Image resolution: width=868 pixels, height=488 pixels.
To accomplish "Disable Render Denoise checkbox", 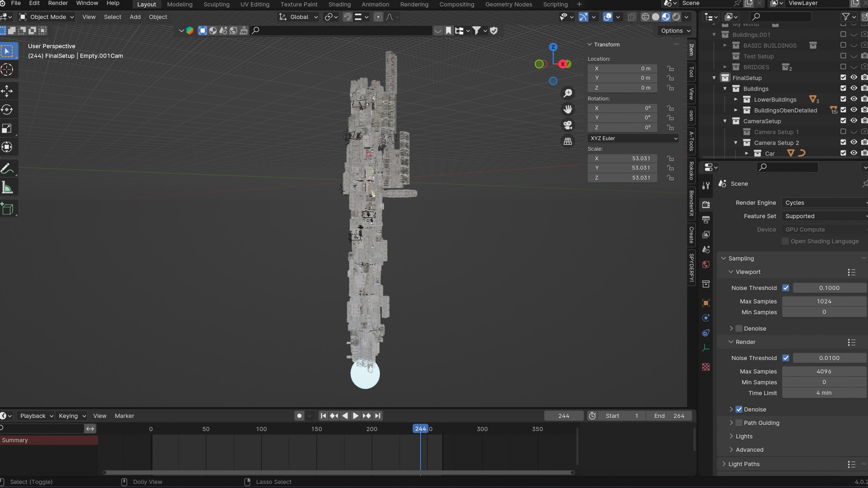I will (x=739, y=409).
